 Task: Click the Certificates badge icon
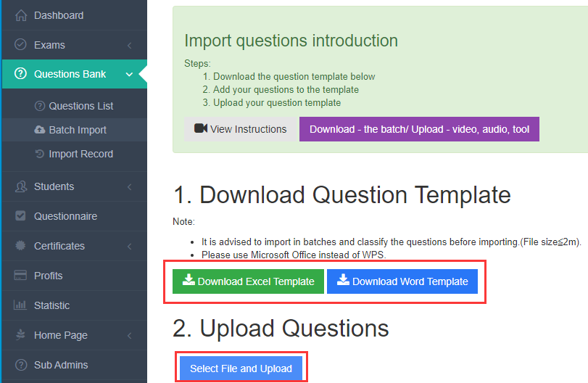pyautogui.click(x=20, y=246)
